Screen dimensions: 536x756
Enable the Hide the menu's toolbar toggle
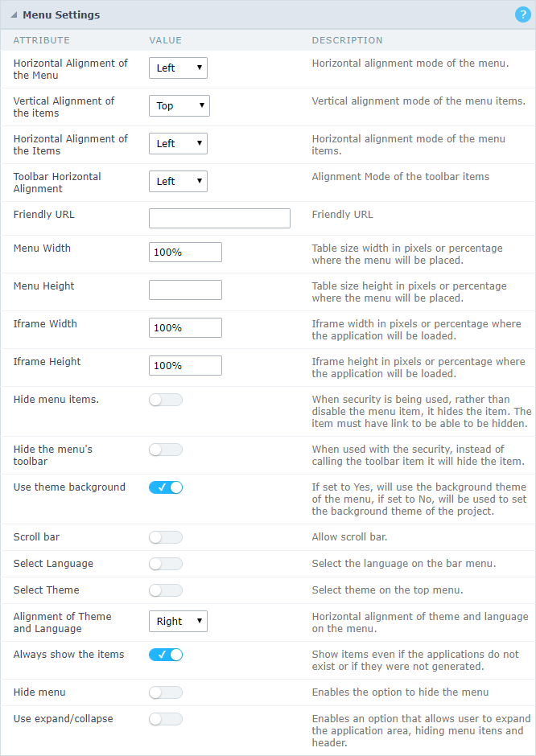(x=165, y=450)
